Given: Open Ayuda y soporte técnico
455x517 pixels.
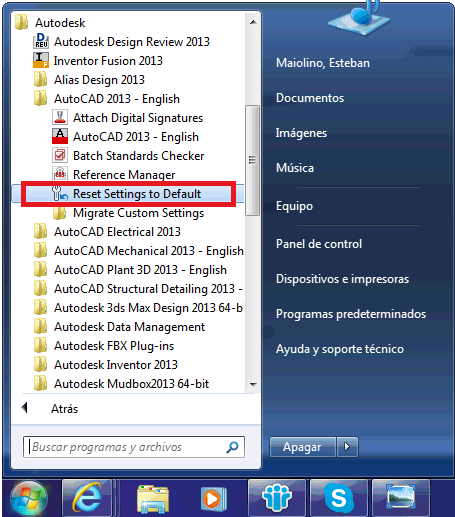Looking at the screenshot, I should click(x=340, y=349).
